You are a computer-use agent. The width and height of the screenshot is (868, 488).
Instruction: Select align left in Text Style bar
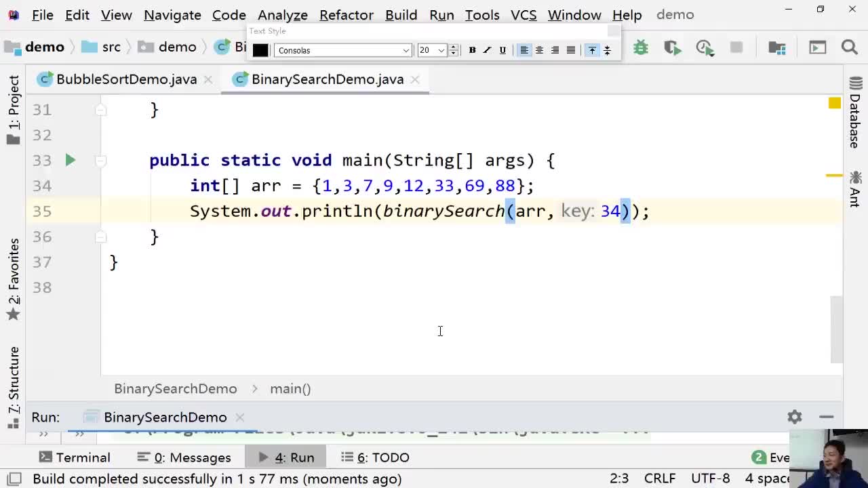coord(524,50)
